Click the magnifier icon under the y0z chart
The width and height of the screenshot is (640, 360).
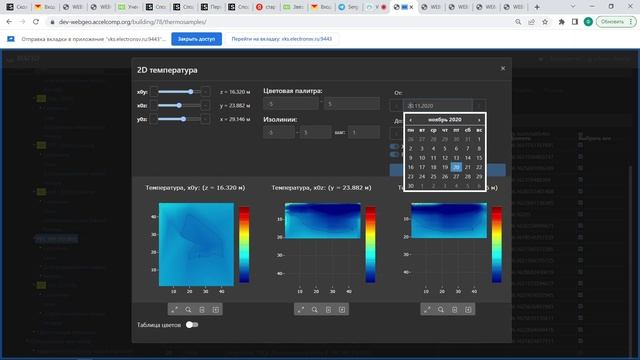441,310
